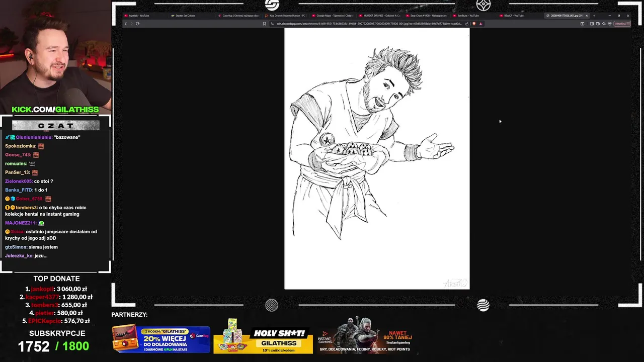Open the Brave Rewards triangle icon

pos(480,24)
